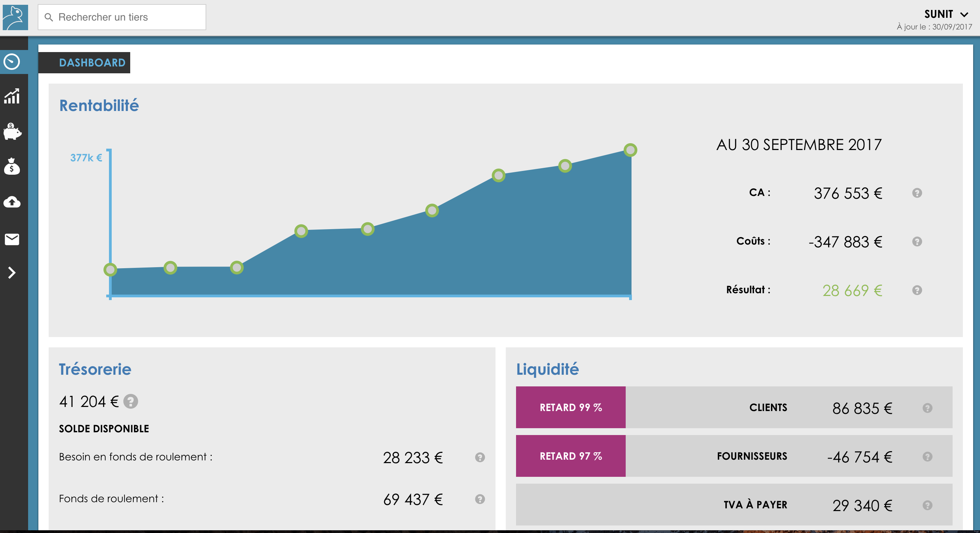Click the FOURNISSEURS amount -46 754 €
980x533 pixels.
click(x=860, y=457)
